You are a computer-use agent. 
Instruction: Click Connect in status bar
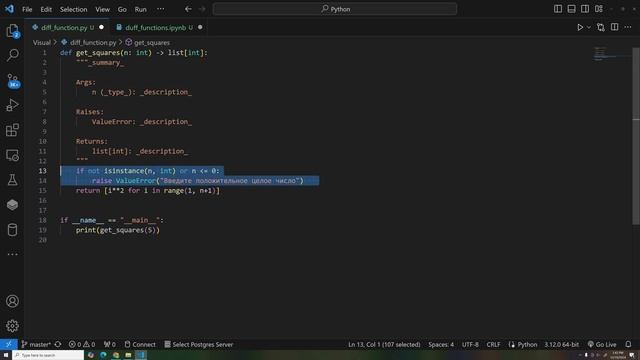click(x=140, y=344)
